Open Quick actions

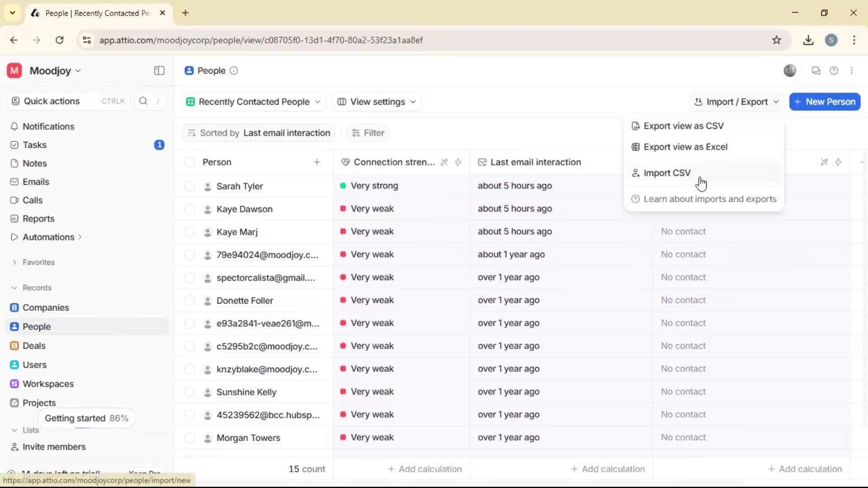pos(68,101)
